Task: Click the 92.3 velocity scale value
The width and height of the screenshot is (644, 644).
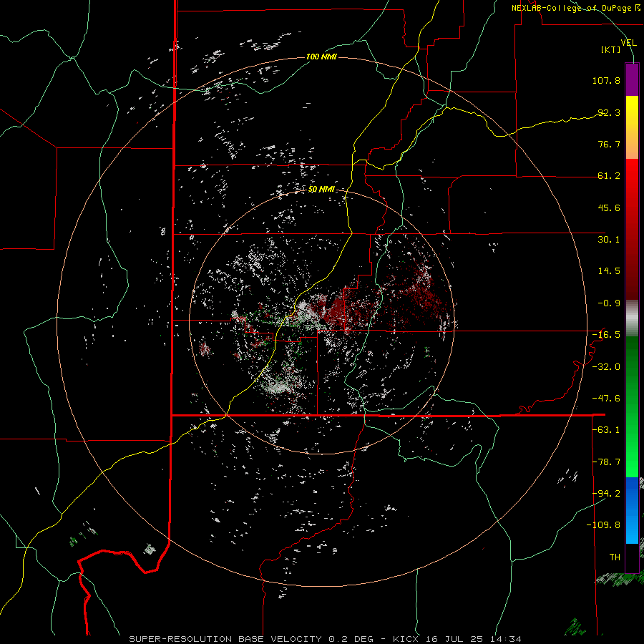Action: (609, 112)
